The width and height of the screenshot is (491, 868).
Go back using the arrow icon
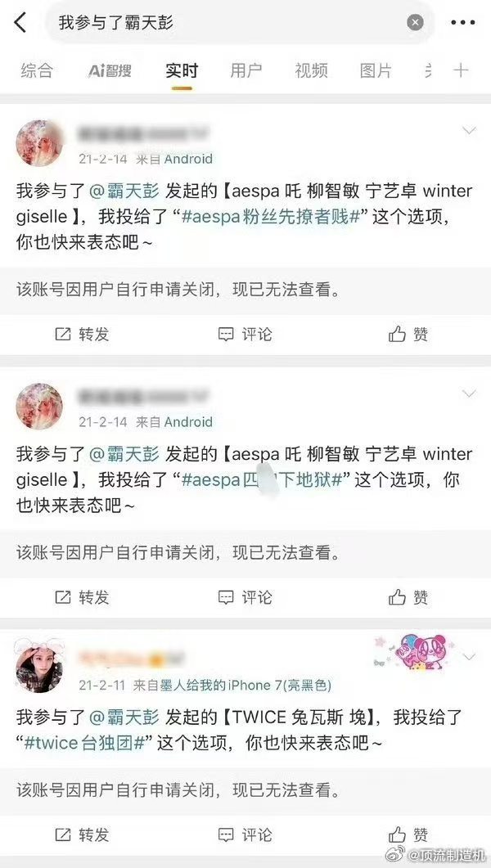[x=20, y=23]
